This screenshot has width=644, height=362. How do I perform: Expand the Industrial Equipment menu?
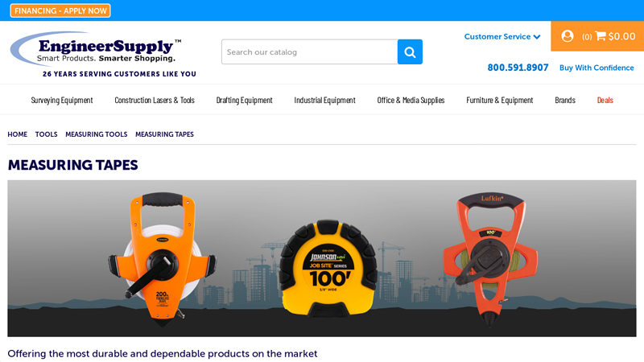324,101
